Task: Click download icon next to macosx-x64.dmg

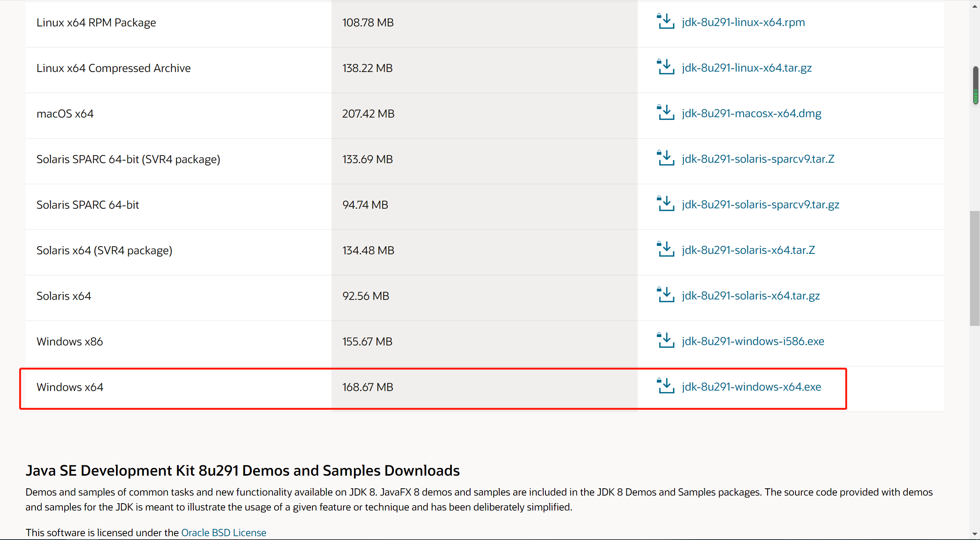Action: [x=665, y=113]
